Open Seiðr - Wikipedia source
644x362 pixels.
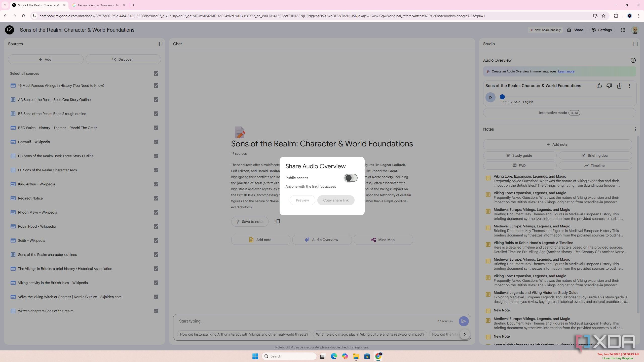coord(31,240)
